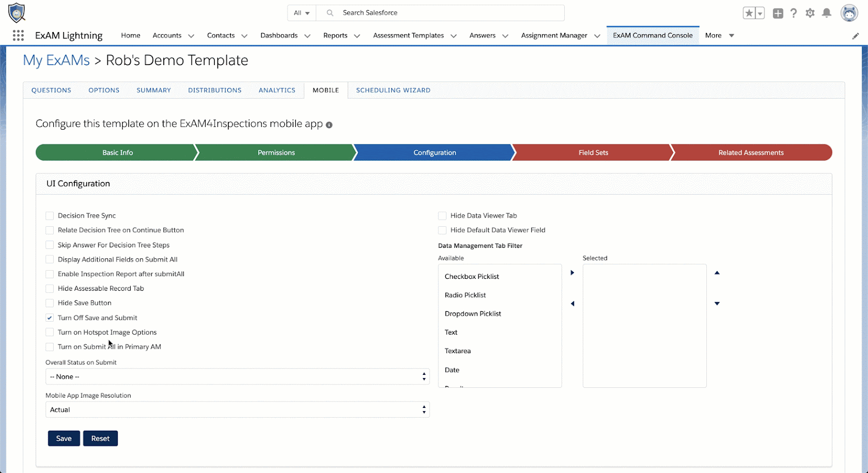Move selected filter down arrow
The image size is (868, 473).
tap(717, 304)
